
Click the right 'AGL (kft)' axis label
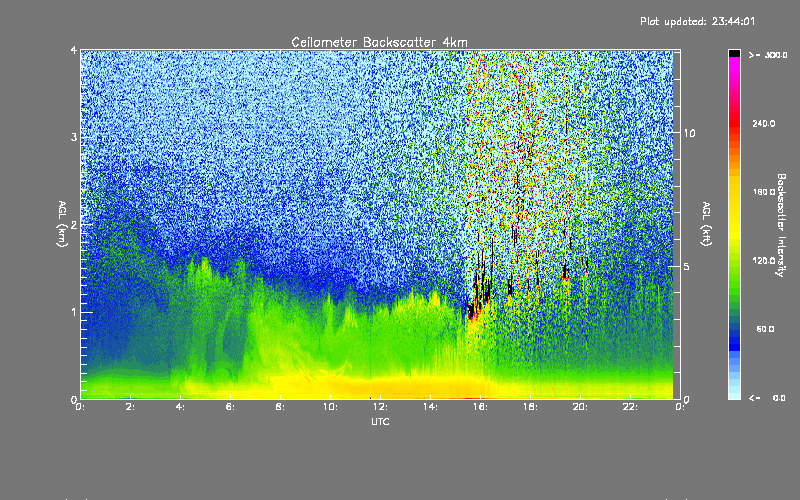tap(707, 224)
